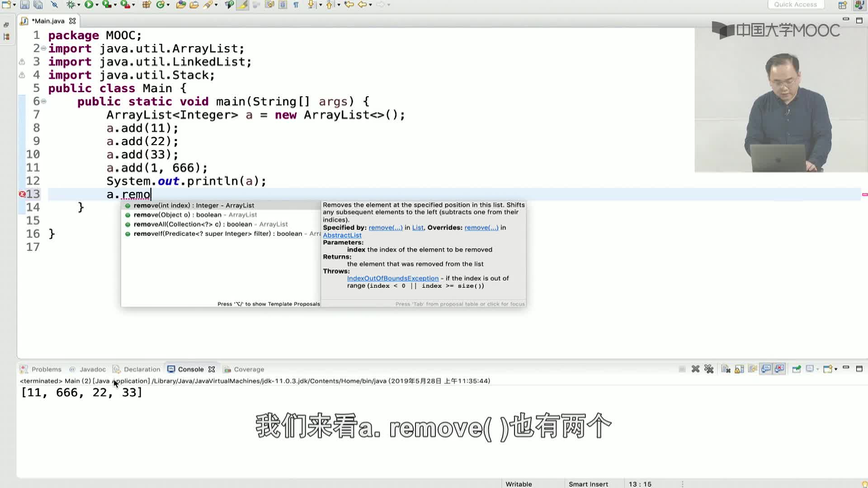Click the New Java Package icon
Viewport: 868px width, 488px height.
click(x=146, y=5)
